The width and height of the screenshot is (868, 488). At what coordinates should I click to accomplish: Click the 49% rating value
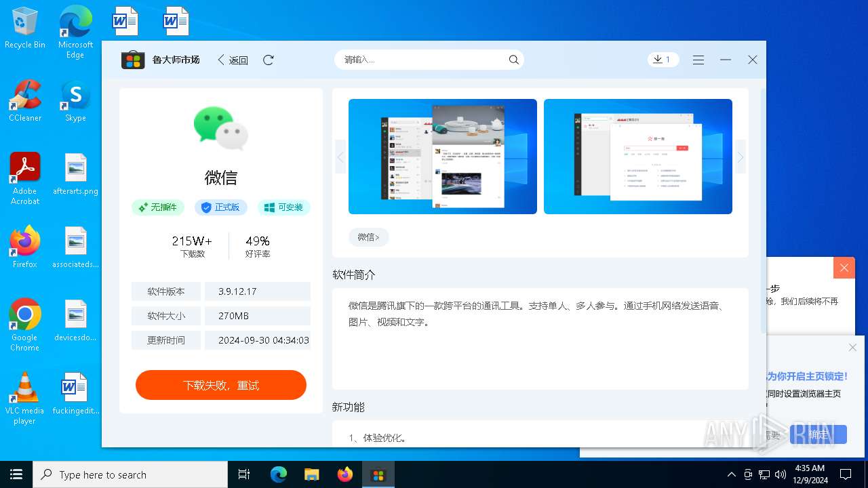[x=258, y=241]
